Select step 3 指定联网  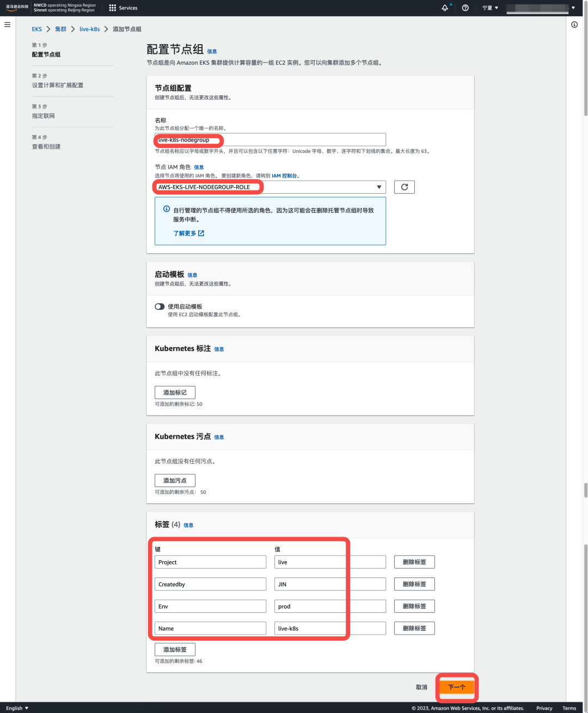point(43,116)
